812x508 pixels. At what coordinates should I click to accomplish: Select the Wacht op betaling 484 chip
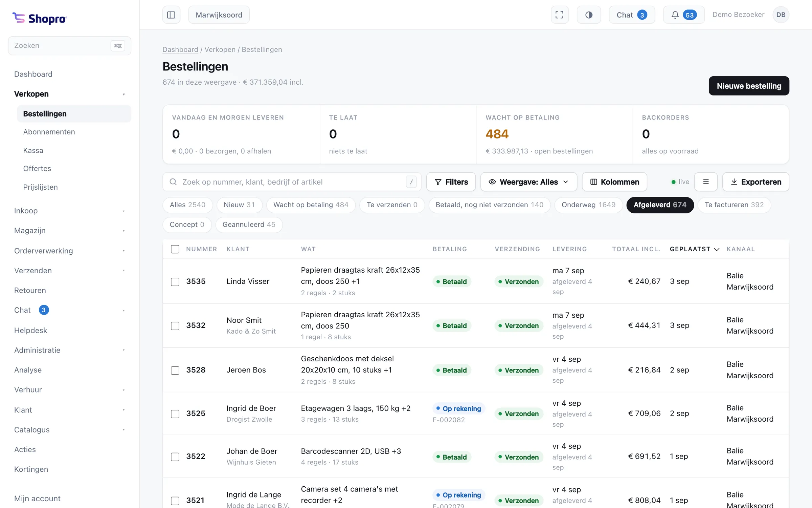[x=311, y=205]
